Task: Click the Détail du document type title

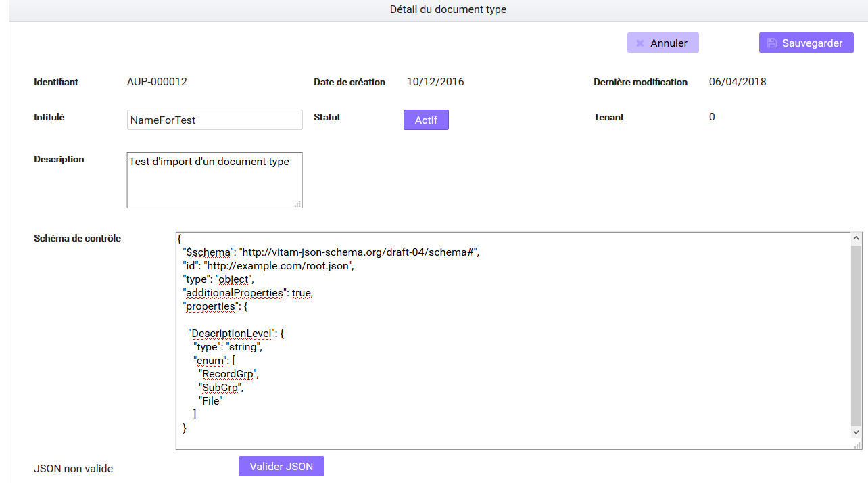Action: 448,9
